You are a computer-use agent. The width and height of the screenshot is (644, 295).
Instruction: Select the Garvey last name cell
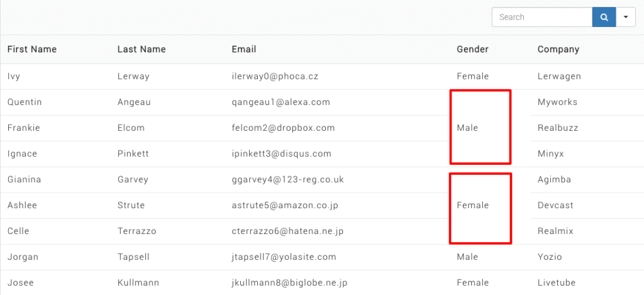[x=133, y=179]
